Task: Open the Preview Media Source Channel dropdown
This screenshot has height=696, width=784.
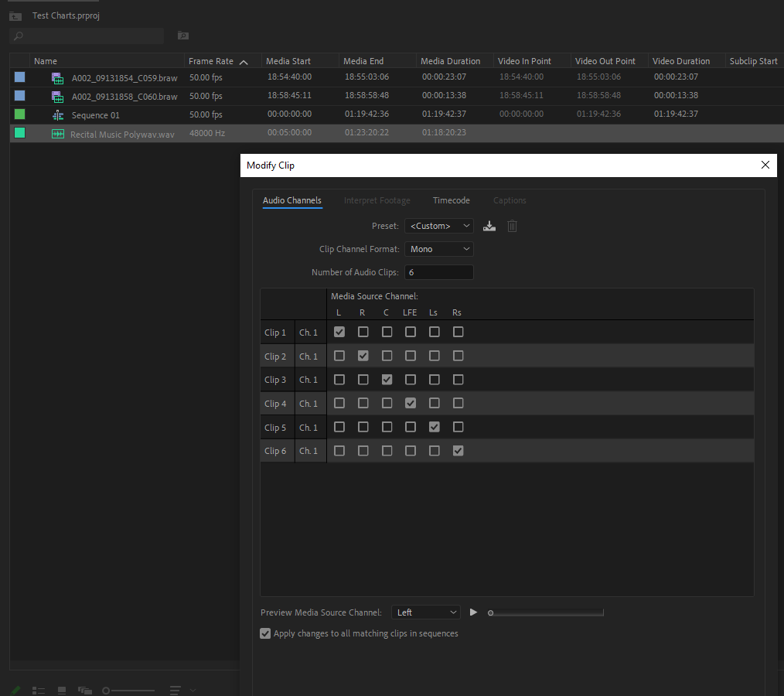Action: click(425, 612)
